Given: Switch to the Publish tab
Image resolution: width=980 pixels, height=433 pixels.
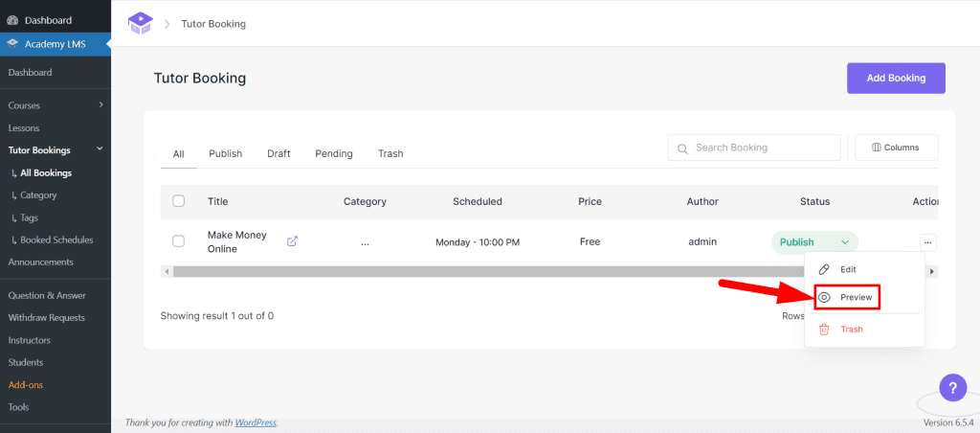Looking at the screenshot, I should [x=226, y=153].
